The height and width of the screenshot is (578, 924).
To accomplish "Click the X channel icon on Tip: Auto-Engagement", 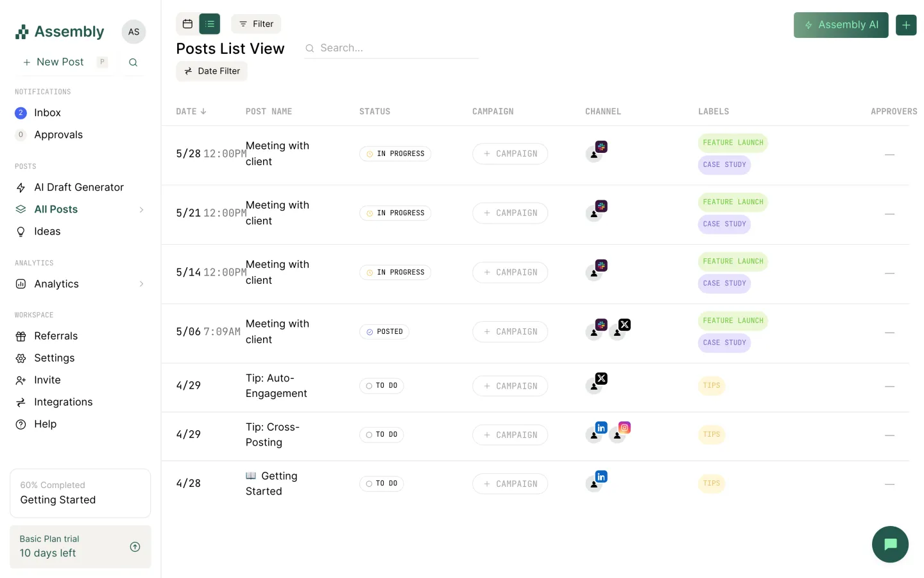I will click(x=601, y=379).
